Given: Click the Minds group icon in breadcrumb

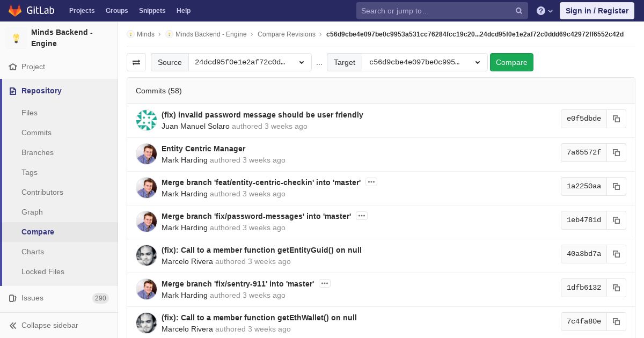Looking at the screenshot, I should pos(130,34).
